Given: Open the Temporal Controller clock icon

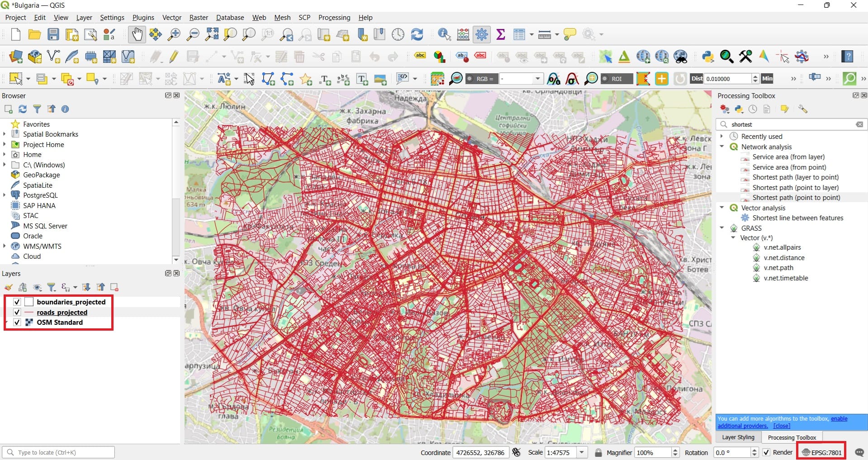Looking at the screenshot, I should (x=398, y=34).
